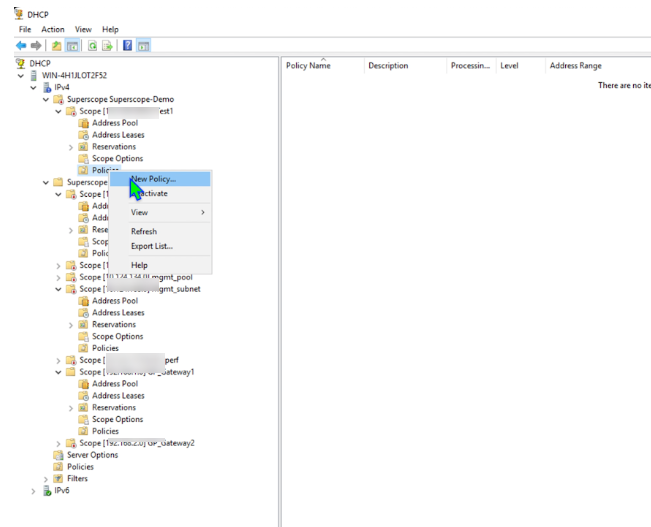Sort by the Policy Name column header

pyautogui.click(x=308, y=66)
